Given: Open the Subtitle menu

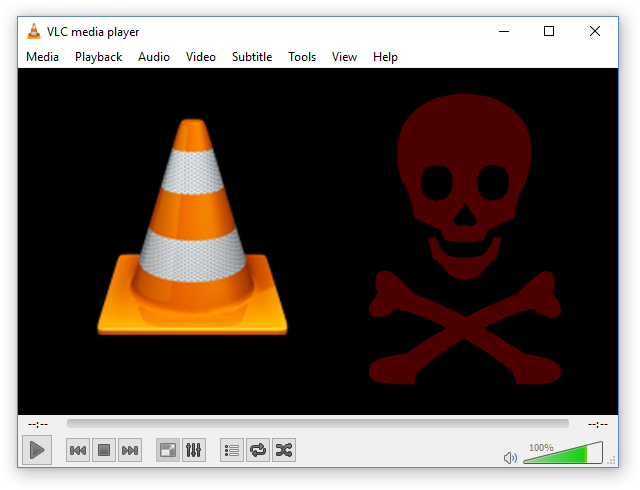Looking at the screenshot, I should 252,57.
